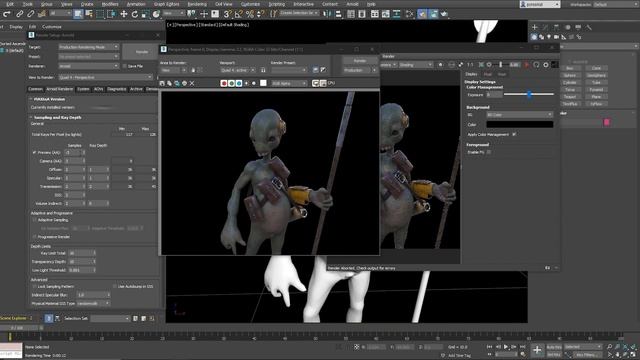Image resolution: width=640 pixels, height=360 pixels.
Task: Toggle the Preview (AA) checkbox
Action: pyautogui.click(x=35, y=152)
